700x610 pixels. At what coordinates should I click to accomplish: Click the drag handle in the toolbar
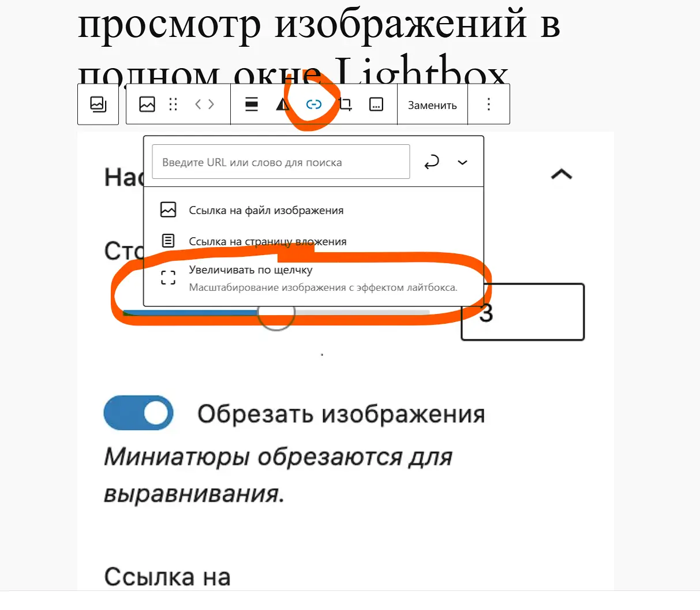click(x=173, y=104)
